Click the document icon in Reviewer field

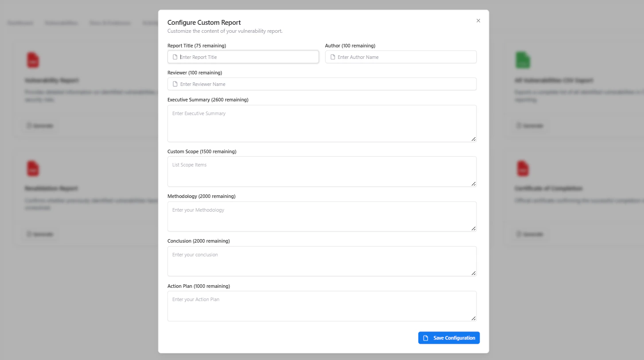(x=175, y=84)
